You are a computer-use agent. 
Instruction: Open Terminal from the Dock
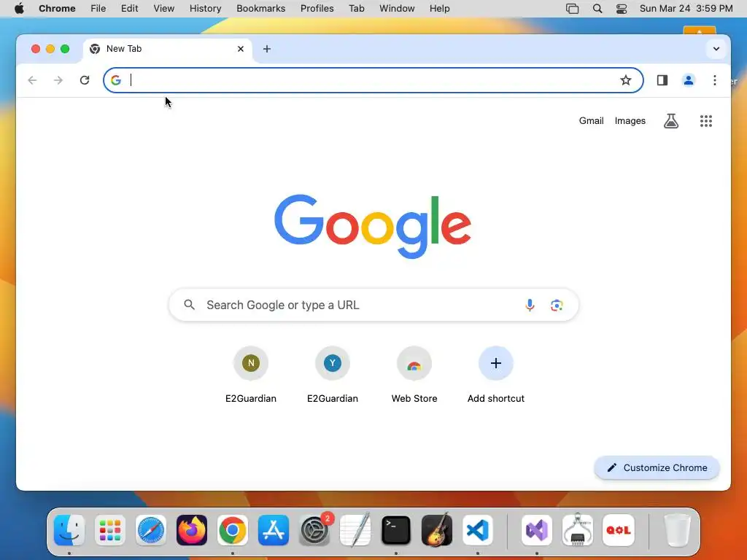pos(396,530)
